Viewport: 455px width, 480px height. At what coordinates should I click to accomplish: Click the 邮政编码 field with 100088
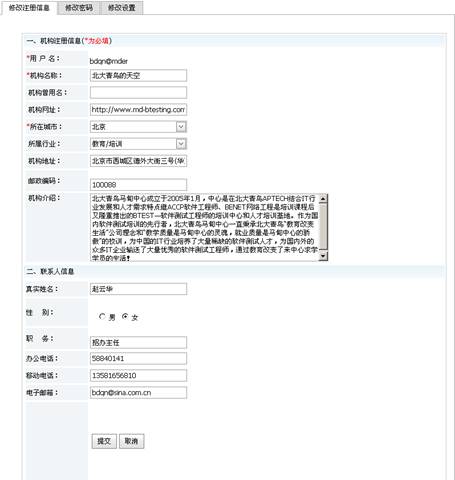[x=138, y=184]
